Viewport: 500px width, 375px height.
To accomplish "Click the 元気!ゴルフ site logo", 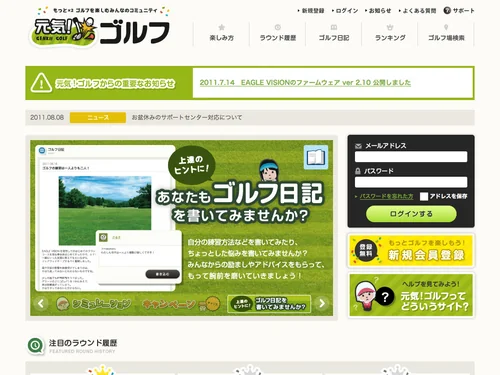I will click(100, 31).
